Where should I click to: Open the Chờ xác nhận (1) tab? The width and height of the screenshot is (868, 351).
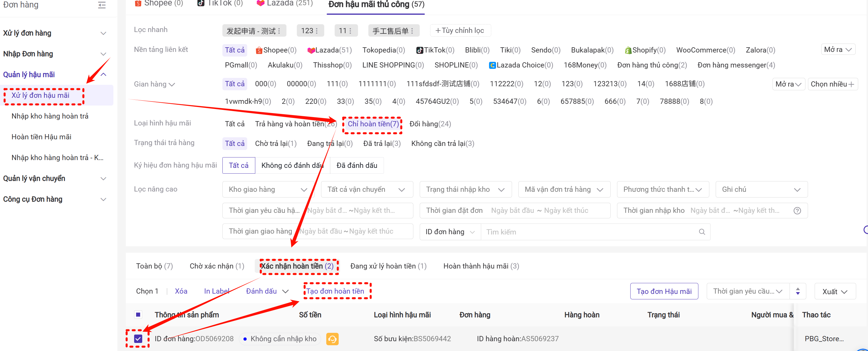[x=217, y=266]
